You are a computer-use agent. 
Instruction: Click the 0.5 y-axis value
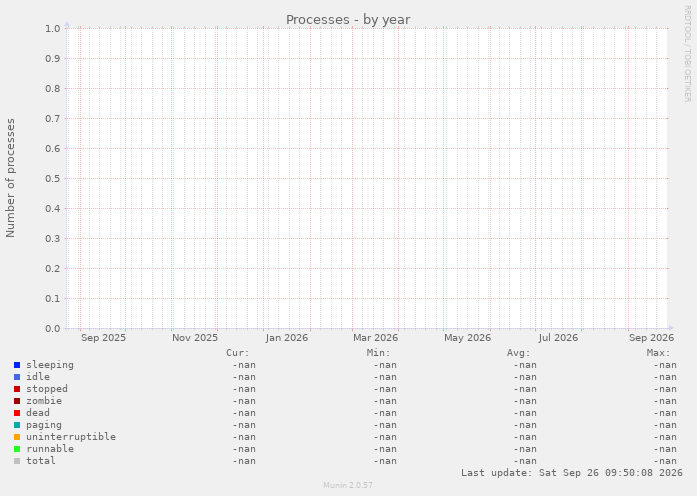(52, 179)
